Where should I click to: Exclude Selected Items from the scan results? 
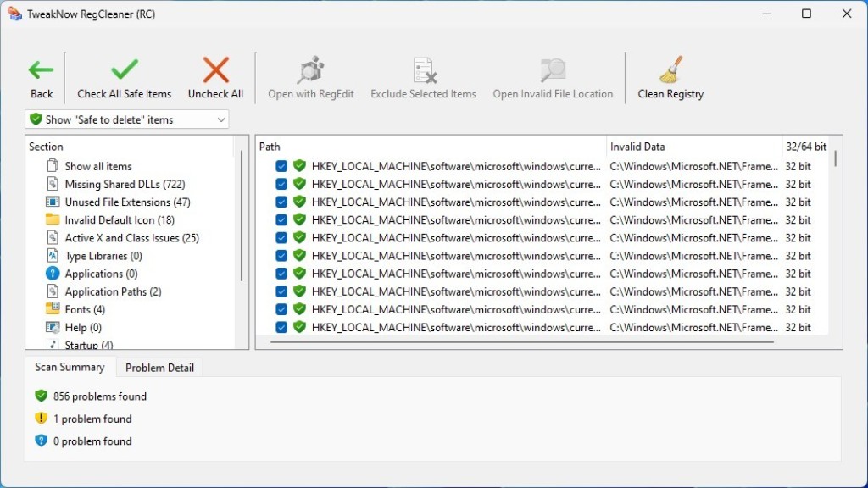[x=423, y=75]
